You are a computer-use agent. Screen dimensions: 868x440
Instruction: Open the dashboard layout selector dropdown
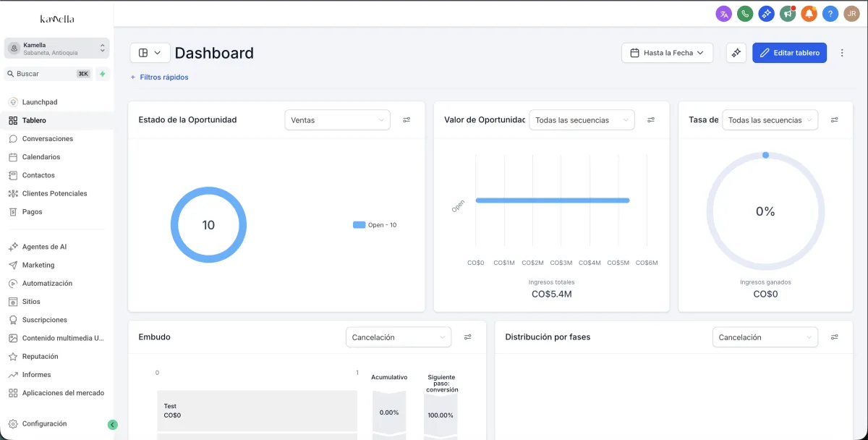click(x=150, y=53)
